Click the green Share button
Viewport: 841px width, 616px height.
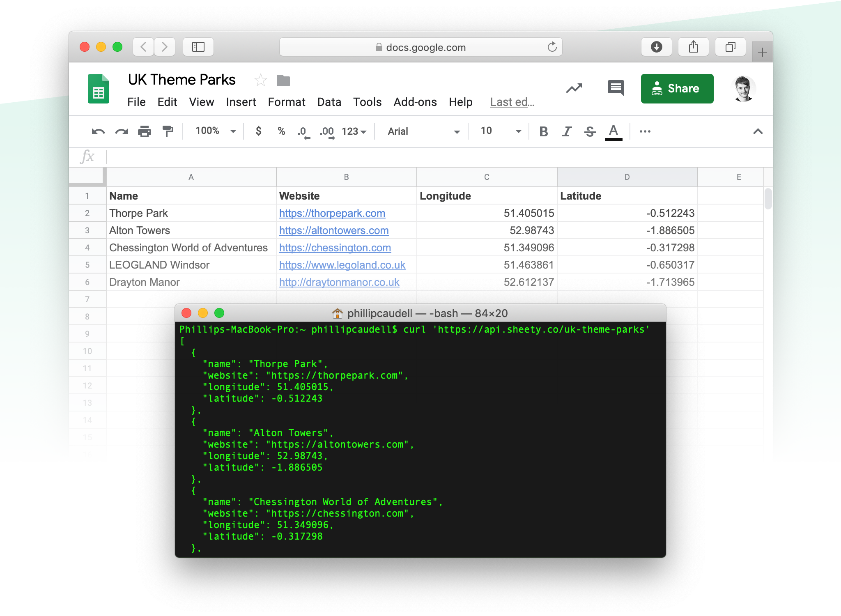677,89
